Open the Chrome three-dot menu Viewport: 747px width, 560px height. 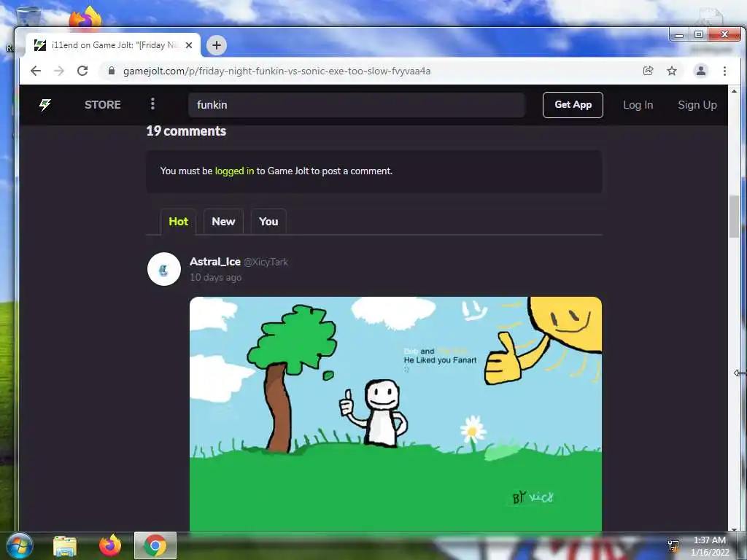[724, 71]
